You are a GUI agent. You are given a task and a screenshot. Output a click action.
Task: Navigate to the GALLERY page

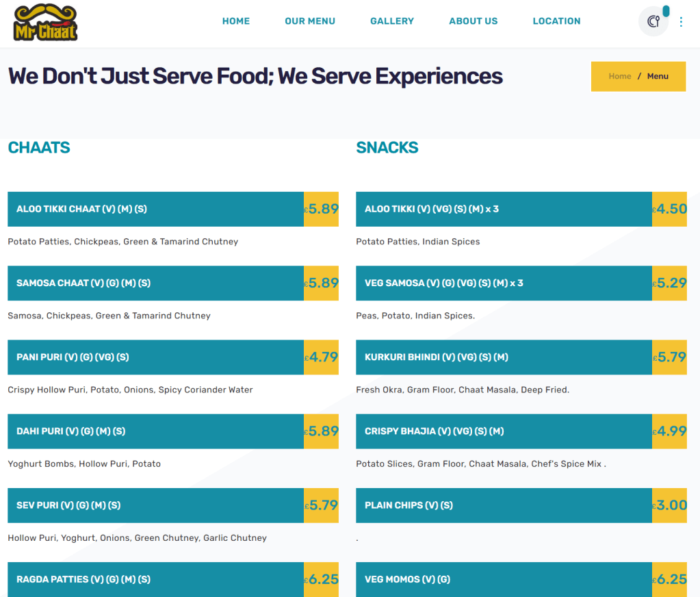[392, 21]
